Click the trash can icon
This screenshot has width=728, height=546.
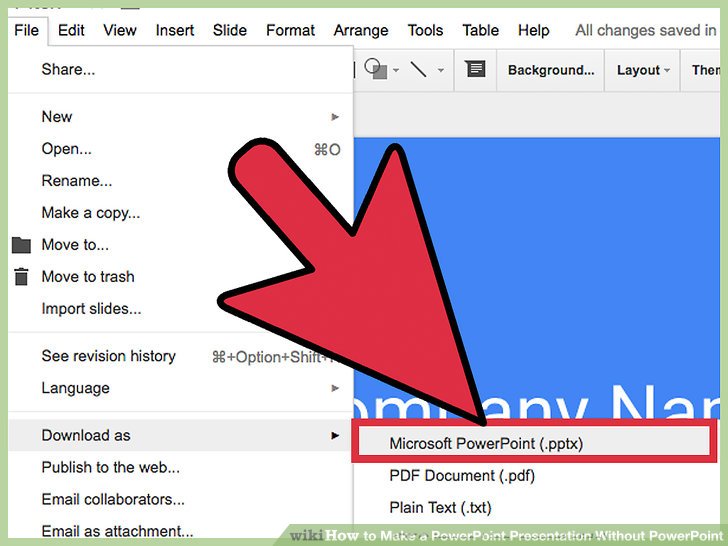tap(21, 277)
